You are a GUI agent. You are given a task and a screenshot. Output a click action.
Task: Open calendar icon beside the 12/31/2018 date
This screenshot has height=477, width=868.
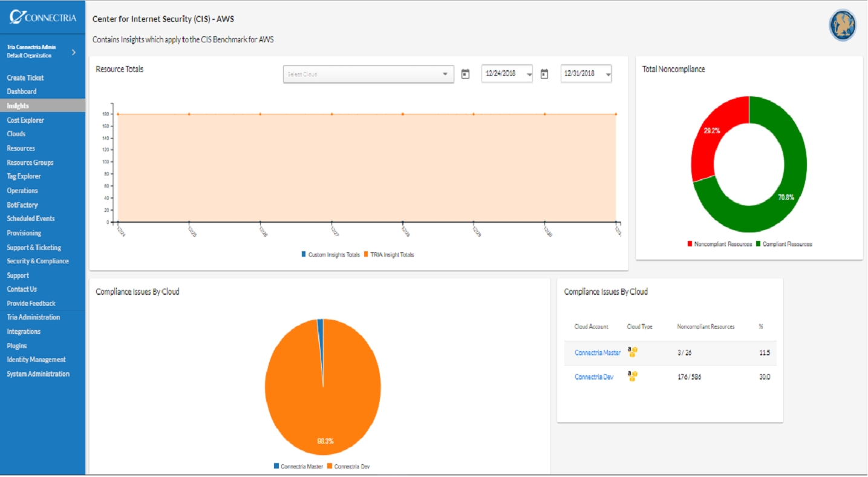coord(544,74)
